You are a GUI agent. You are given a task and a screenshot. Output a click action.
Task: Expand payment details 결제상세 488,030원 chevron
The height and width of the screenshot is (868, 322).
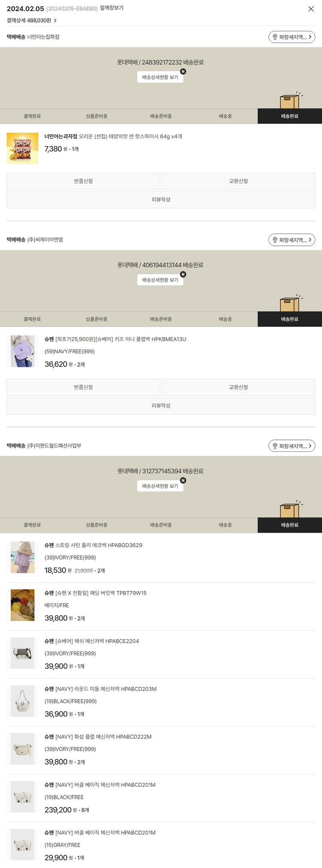[32, 20]
